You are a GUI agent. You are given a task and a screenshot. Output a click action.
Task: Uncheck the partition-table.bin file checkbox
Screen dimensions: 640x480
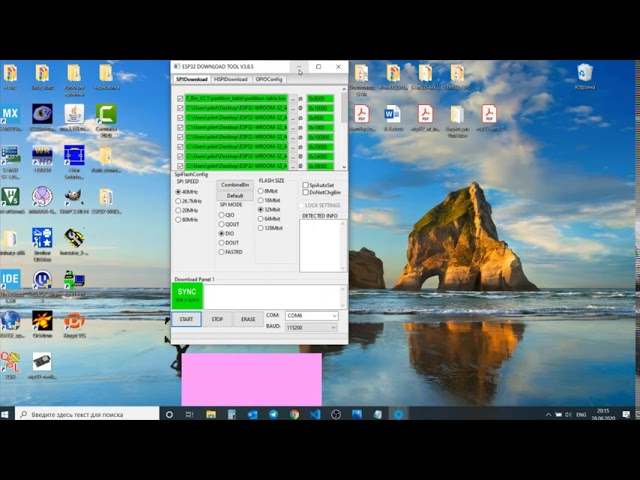point(180,98)
